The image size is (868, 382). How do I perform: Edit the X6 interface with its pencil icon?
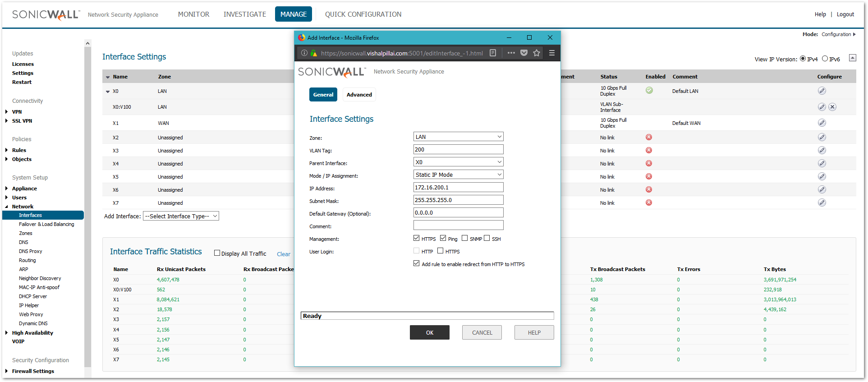(x=822, y=189)
